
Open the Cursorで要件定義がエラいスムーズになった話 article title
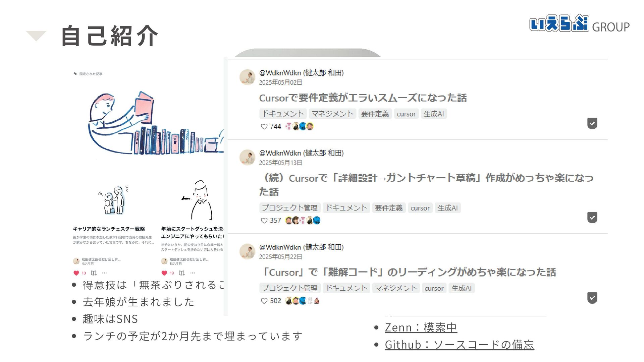point(363,98)
